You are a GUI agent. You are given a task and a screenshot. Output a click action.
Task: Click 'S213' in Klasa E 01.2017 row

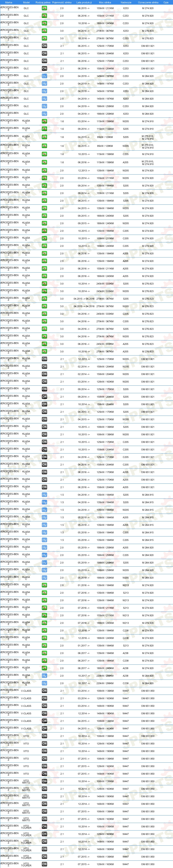pos(126,646)
